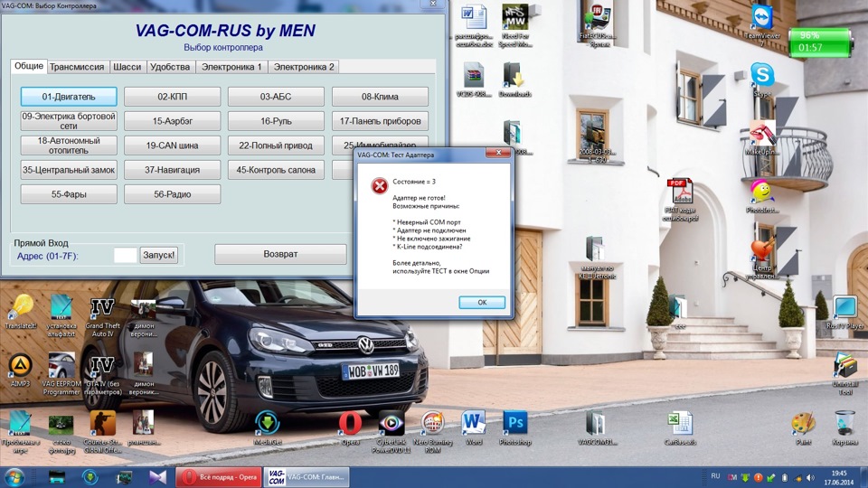
Task: Close the Тест Адаптера dialog
Action: tap(498, 153)
